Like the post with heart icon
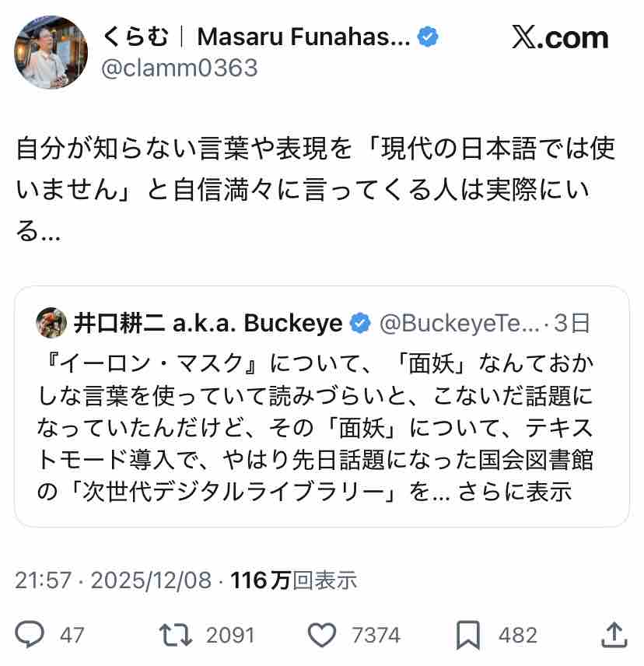The image size is (644, 666). coord(322,635)
